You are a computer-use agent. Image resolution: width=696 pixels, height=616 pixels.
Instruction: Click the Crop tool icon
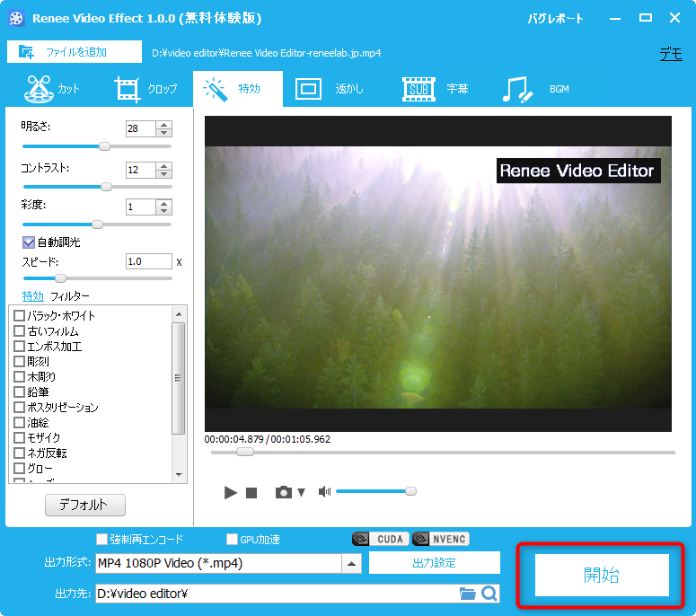point(128,89)
